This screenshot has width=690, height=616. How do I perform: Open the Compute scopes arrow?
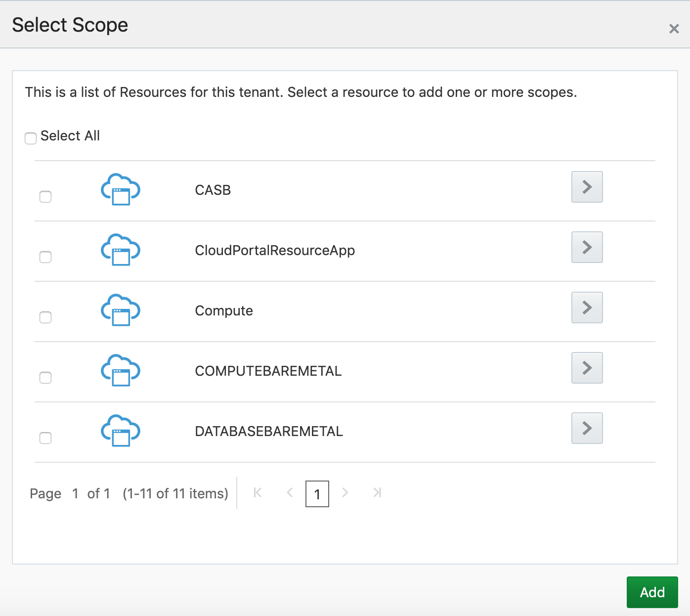click(587, 308)
